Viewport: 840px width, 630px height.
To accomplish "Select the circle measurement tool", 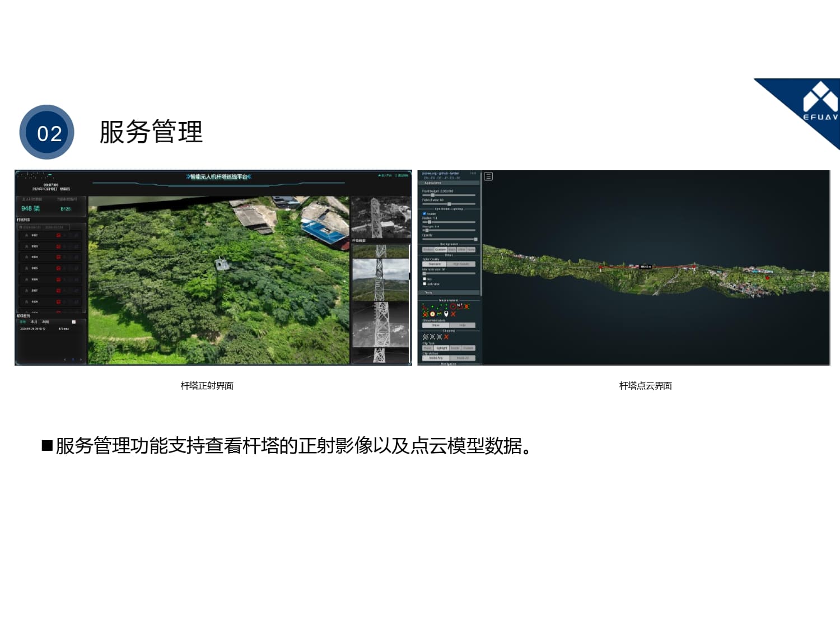I will click(453, 306).
